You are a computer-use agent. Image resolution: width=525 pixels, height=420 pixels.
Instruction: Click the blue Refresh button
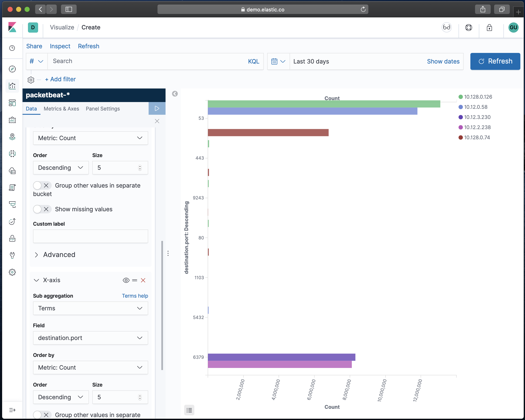click(x=495, y=61)
